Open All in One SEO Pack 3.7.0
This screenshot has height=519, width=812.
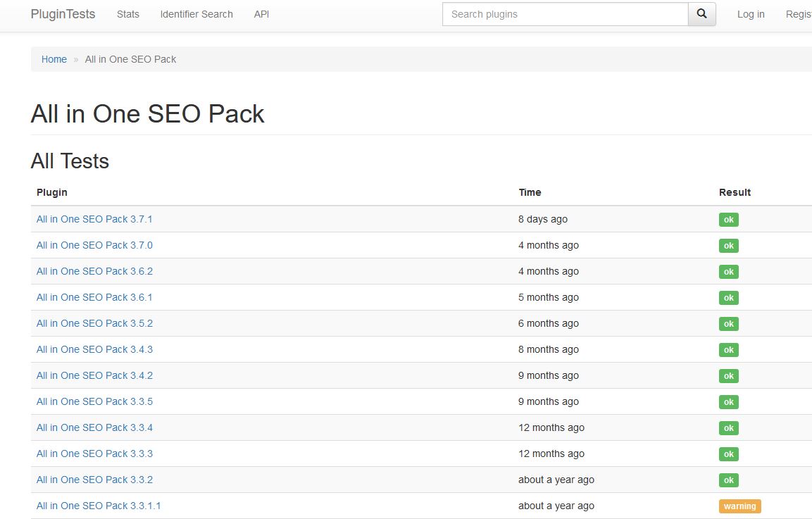94,245
